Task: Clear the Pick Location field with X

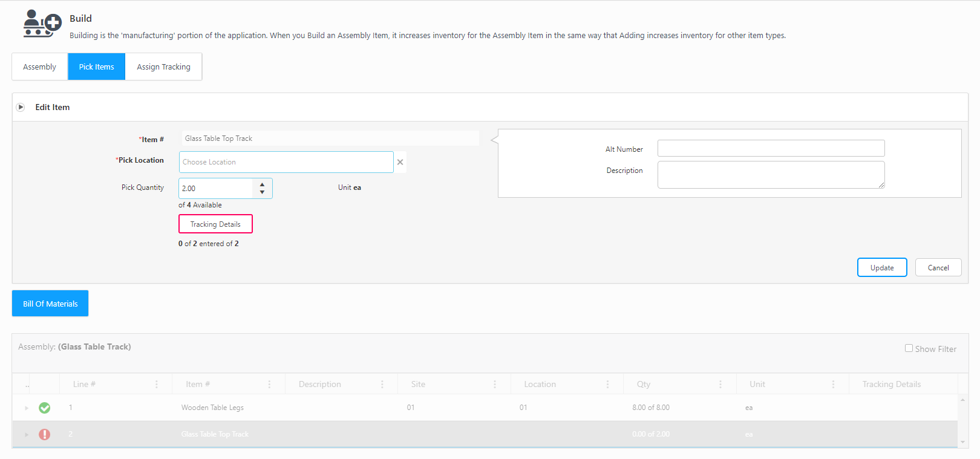Action: 400,162
